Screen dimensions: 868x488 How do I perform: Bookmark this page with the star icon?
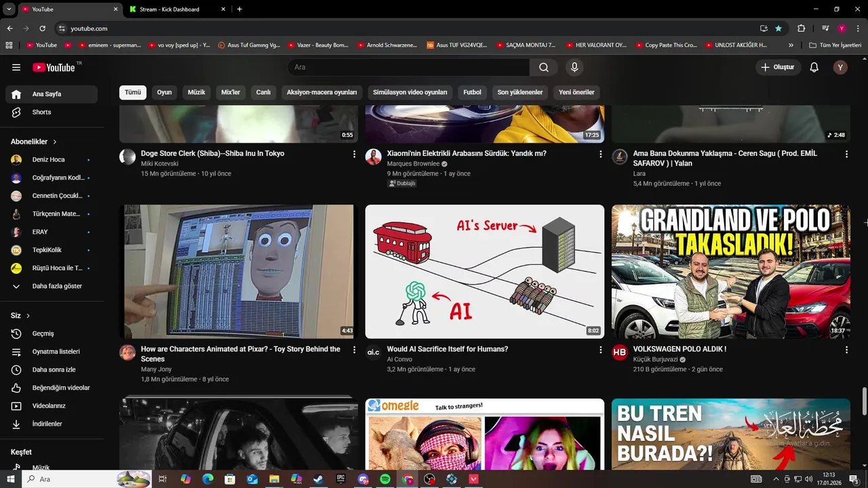(778, 28)
